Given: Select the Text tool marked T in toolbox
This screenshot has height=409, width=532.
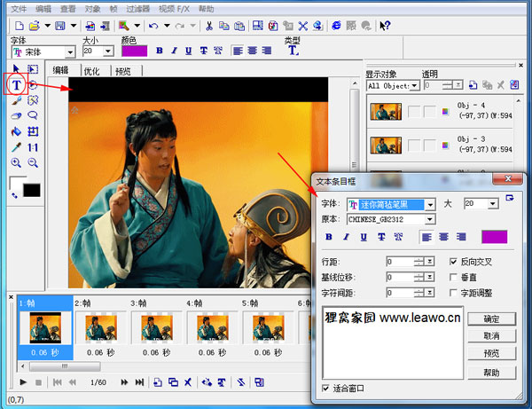Looking at the screenshot, I should 16,85.
